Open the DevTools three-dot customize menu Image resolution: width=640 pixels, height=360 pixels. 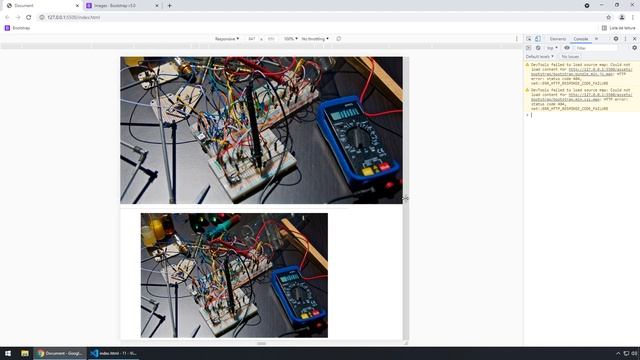tap(625, 39)
